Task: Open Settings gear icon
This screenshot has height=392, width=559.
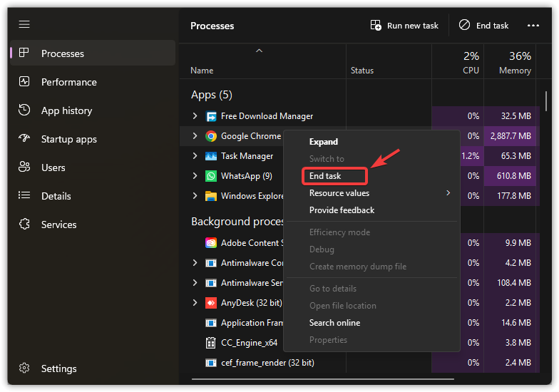Action: pos(24,368)
